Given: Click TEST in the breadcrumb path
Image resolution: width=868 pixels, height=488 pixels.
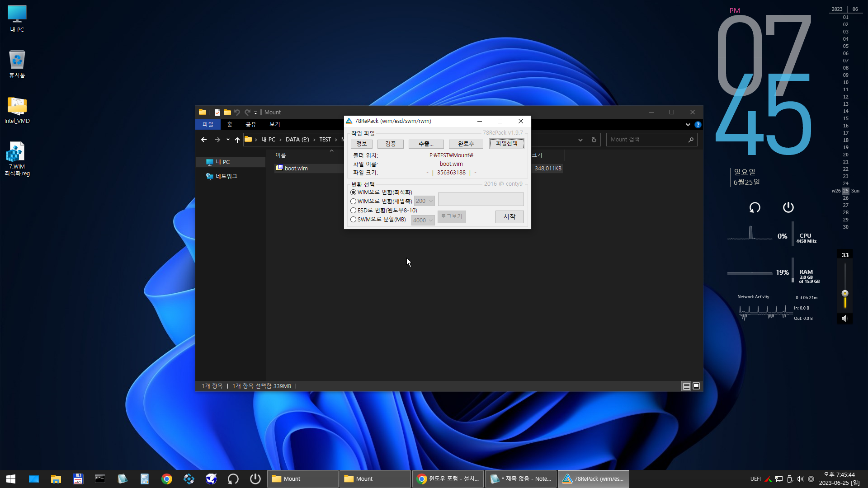Looking at the screenshot, I should [325, 140].
